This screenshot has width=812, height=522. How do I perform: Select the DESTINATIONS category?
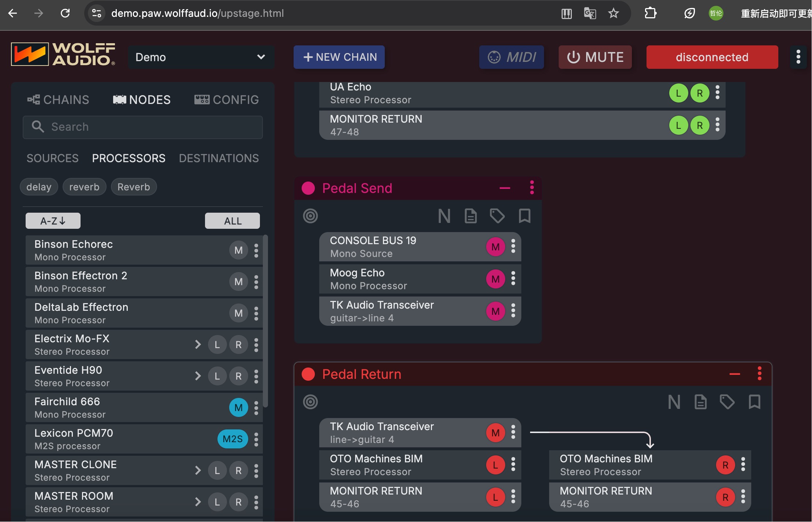click(x=219, y=158)
